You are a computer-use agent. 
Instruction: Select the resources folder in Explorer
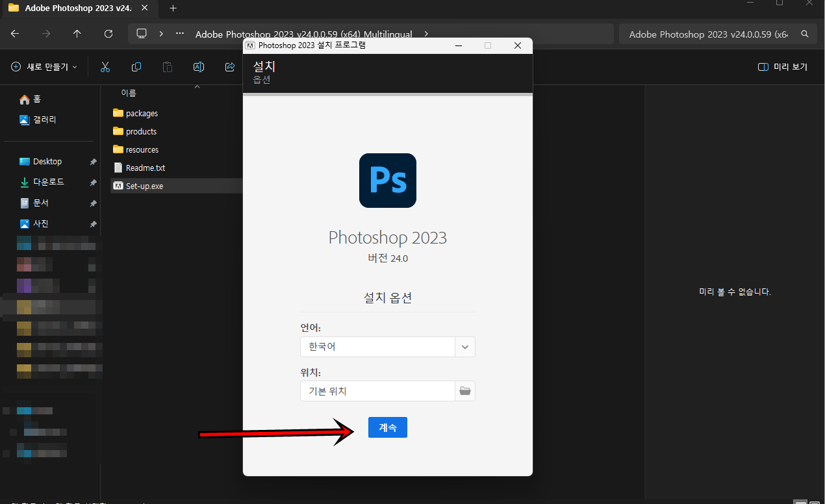135,149
